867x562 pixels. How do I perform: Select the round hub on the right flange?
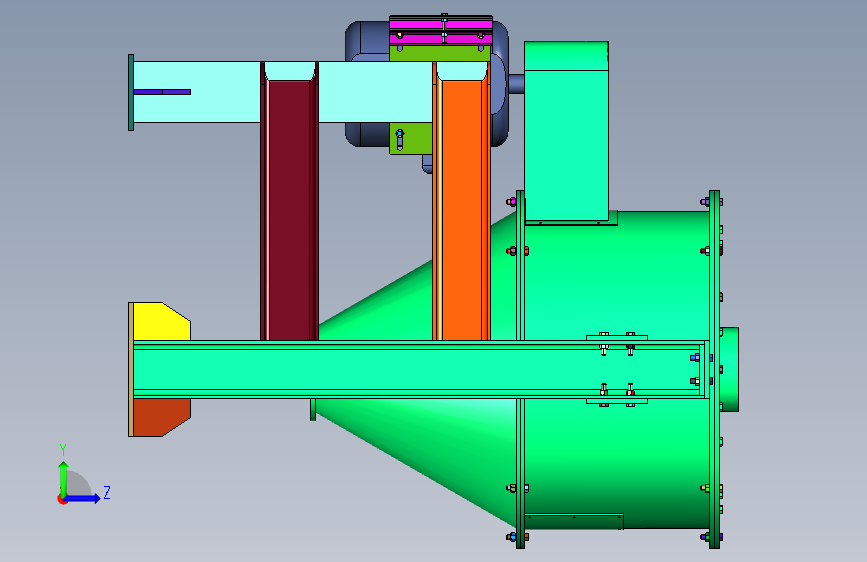(729, 370)
